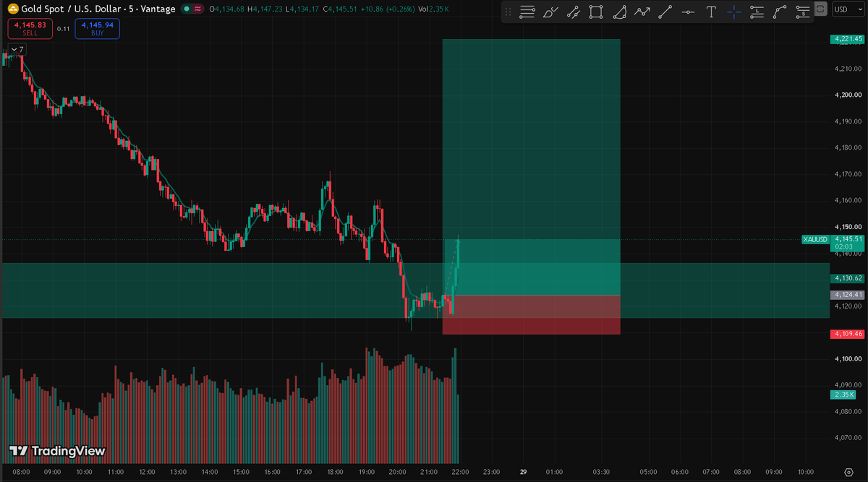This screenshot has width=868, height=482.
Task: Click the 08:00 time axis label
Action: pos(21,472)
